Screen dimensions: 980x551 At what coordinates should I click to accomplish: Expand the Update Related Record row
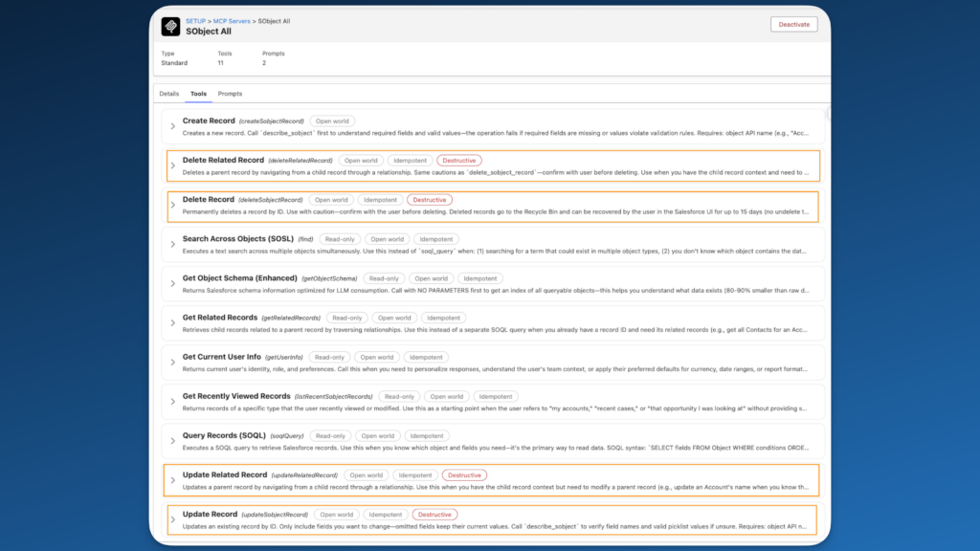[173, 480]
